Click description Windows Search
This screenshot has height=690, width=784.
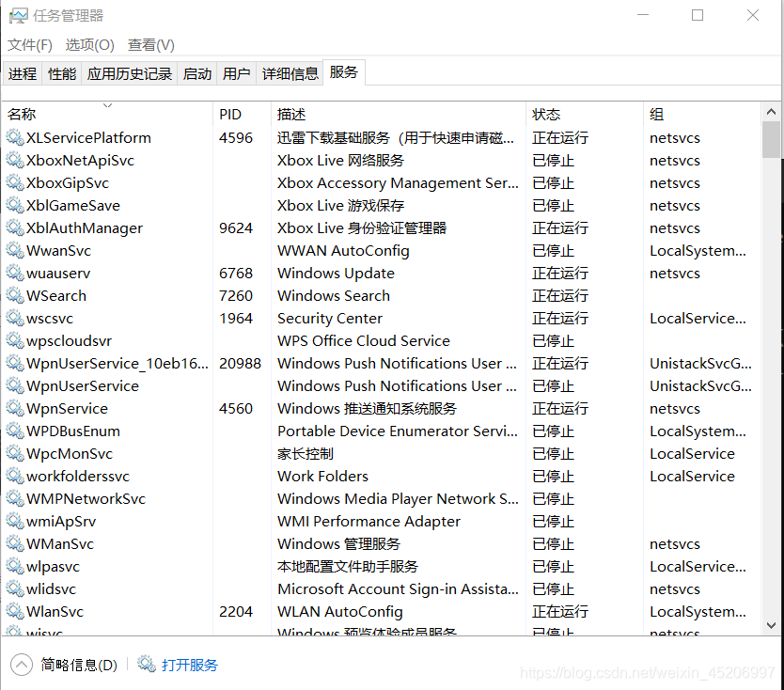(x=334, y=295)
